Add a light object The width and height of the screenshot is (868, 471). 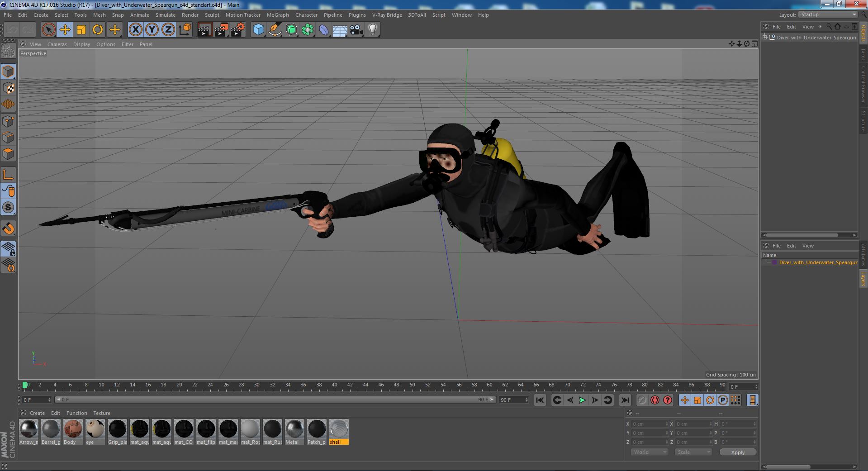(373, 30)
